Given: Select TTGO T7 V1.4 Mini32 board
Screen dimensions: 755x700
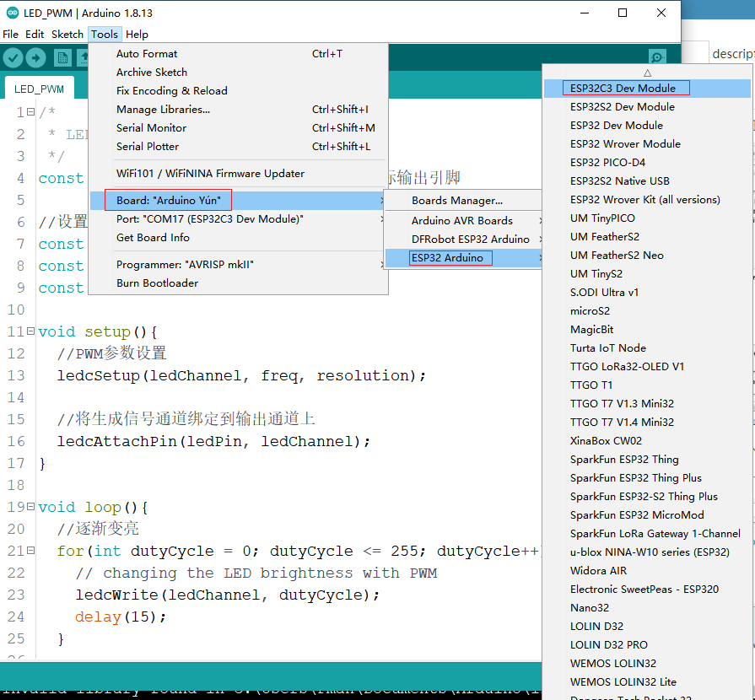Looking at the screenshot, I should click(x=647, y=423).
